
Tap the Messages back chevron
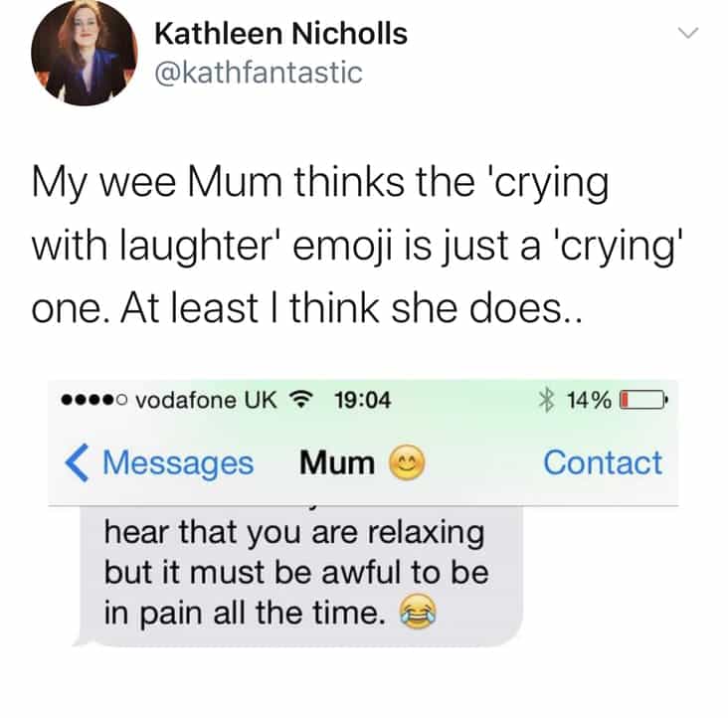pyautogui.click(x=77, y=462)
